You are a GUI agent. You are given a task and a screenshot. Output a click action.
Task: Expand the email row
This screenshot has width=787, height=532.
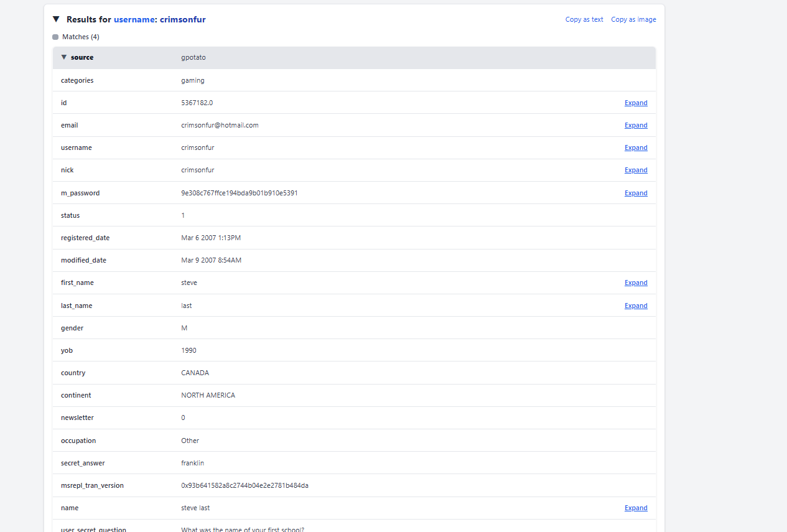point(636,125)
